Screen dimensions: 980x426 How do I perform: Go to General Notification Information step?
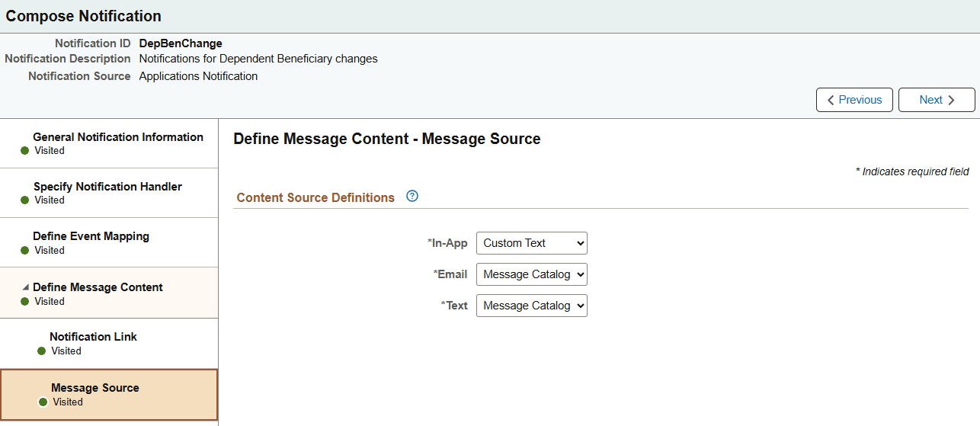point(118,137)
